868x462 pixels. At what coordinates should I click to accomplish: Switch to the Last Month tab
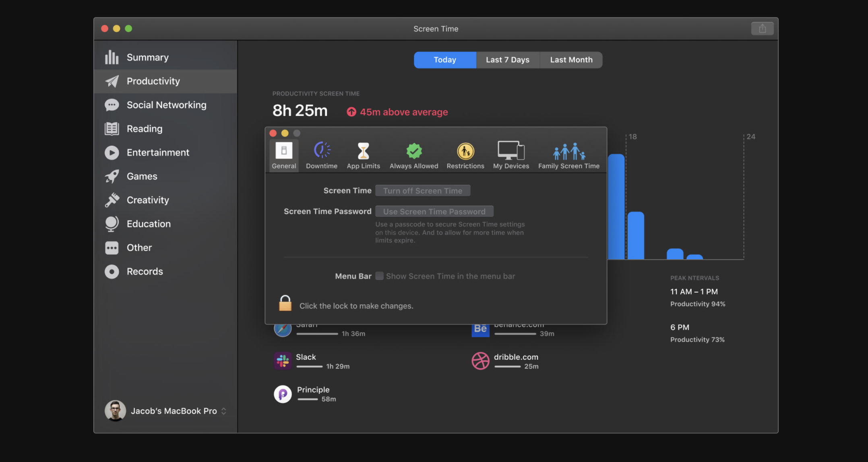(x=571, y=60)
